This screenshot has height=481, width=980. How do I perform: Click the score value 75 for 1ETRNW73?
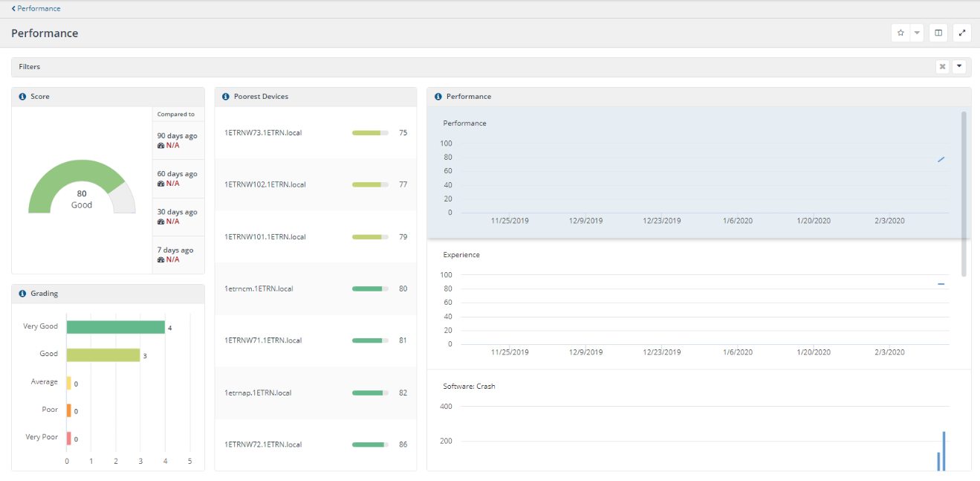point(403,133)
